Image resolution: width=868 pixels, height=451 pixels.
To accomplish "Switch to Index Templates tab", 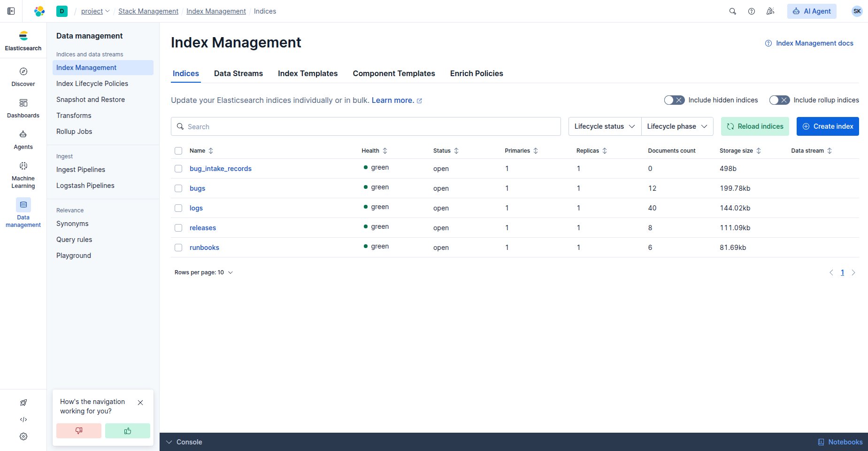I will [x=308, y=73].
